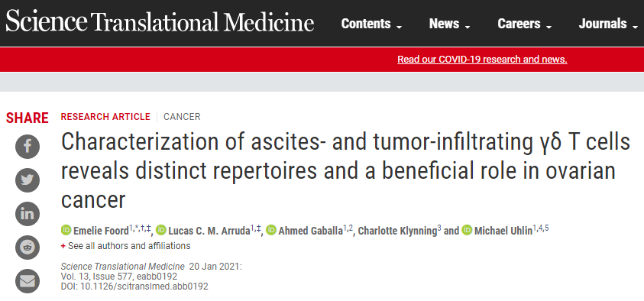The height and width of the screenshot is (301, 644).
Task: Open Lucas C. M. Arruda's ORCID icon
Action: 161,230
